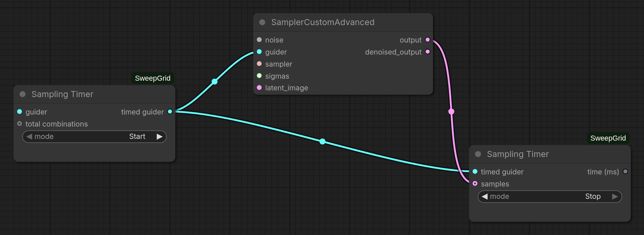
Task: Click the denoised_output socket
Action: pyautogui.click(x=428, y=52)
